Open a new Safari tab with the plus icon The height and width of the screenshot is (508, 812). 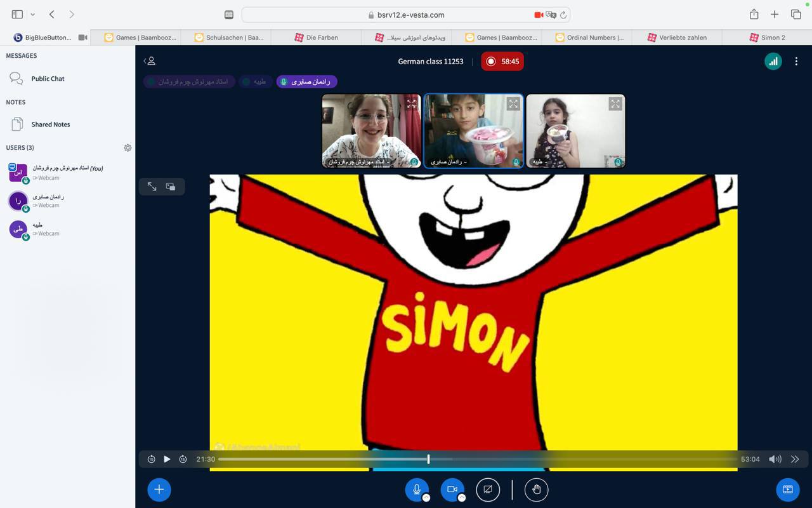pos(775,14)
